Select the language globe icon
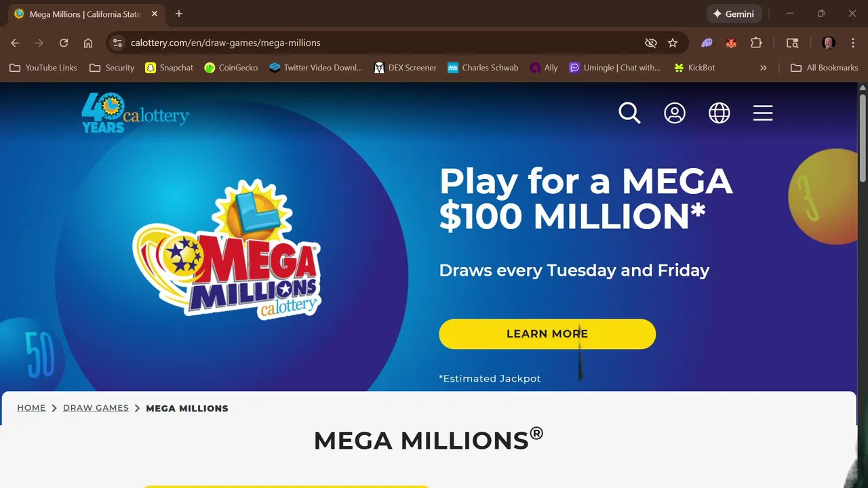 [719, 113]
